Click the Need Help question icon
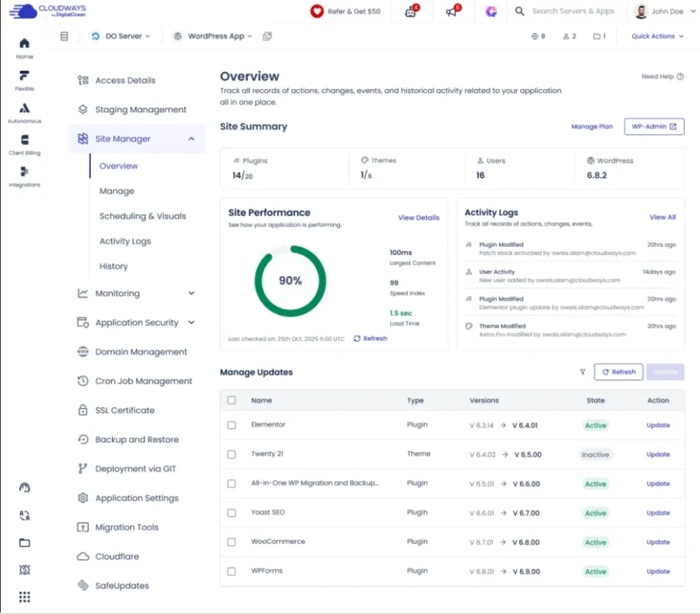Viewport: 700px width, 614px height. coord(680,77)
